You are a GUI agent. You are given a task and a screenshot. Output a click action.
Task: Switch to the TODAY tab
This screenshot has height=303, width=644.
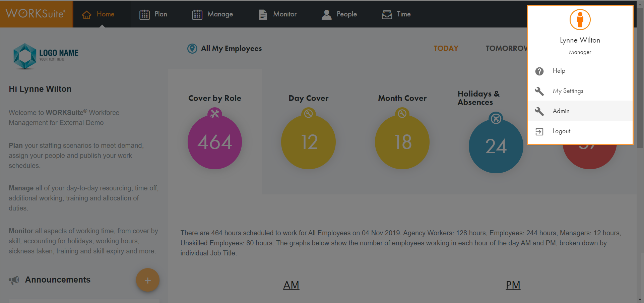[x=446, y=48]
